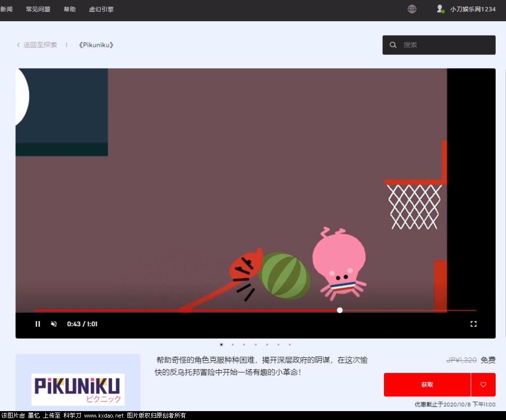506x420 pixels.
Task: Click the Pikuniku logo thumbnail
Action: click(78, 389)
